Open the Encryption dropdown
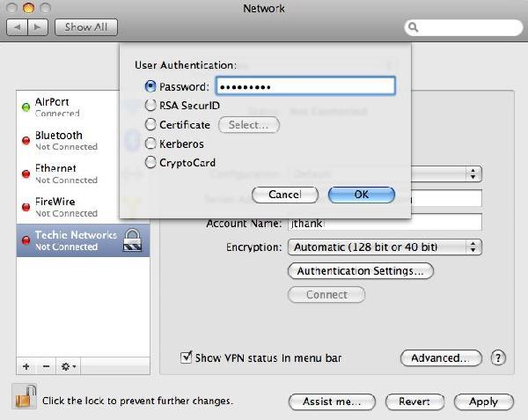Image resolution: width=528 pixels, height=420 pixels. tap(385, 247)
